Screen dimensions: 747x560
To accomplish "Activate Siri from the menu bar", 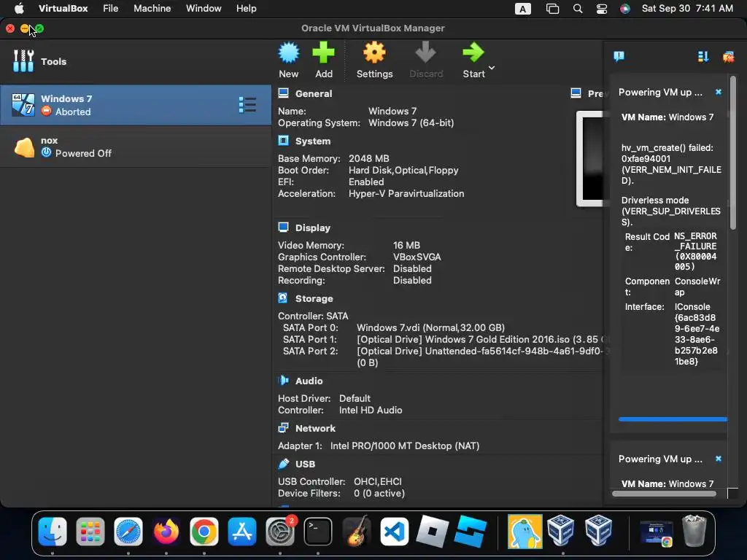I will (x=625, y=9).
